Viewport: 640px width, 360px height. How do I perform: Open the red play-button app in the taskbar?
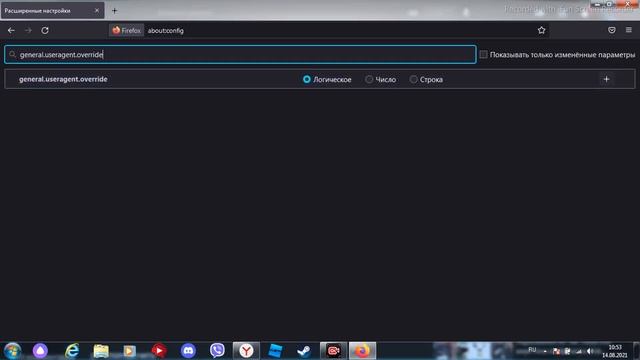click(159, 351)
